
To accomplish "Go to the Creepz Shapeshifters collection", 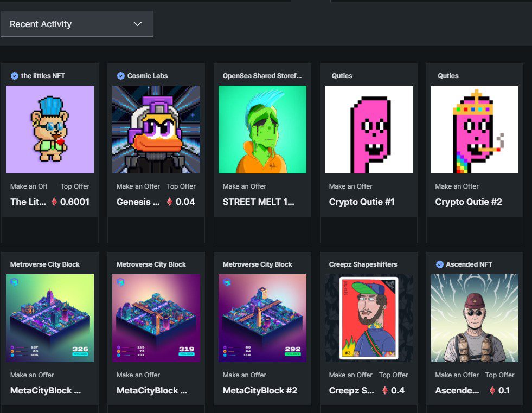I will 363,264.
